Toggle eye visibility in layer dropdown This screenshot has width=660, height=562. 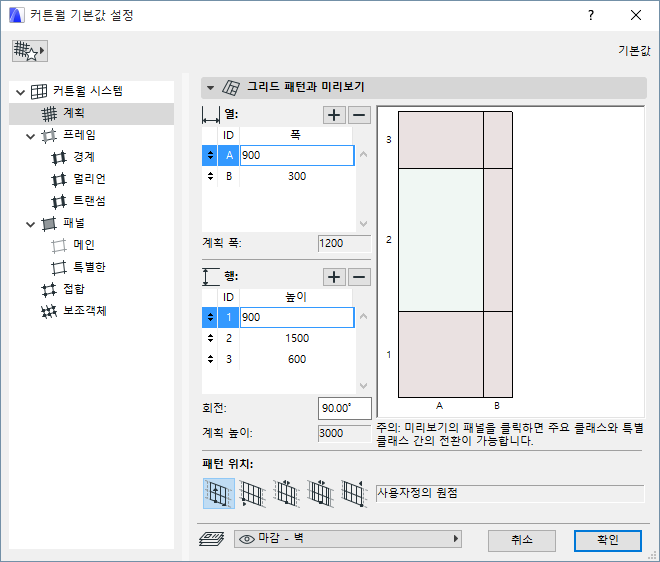[x=247, y=539]
